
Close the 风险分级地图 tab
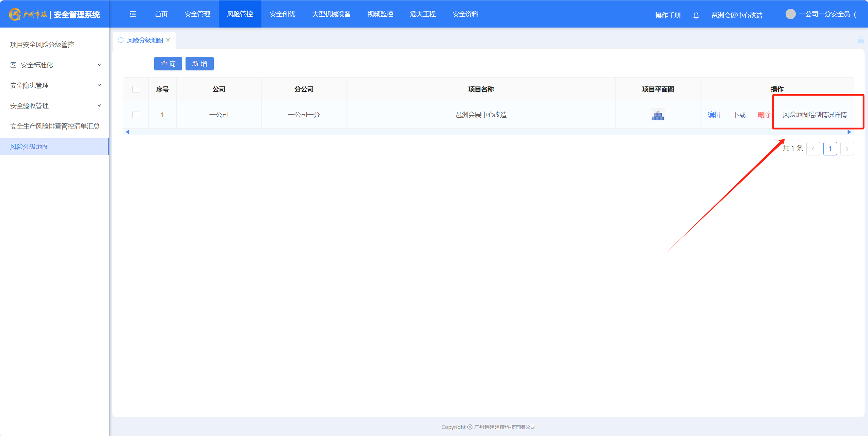(x=168, y=40)
